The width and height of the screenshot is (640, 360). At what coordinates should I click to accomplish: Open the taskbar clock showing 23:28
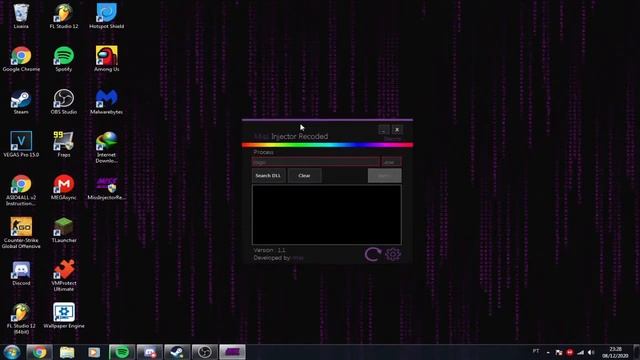615,352
